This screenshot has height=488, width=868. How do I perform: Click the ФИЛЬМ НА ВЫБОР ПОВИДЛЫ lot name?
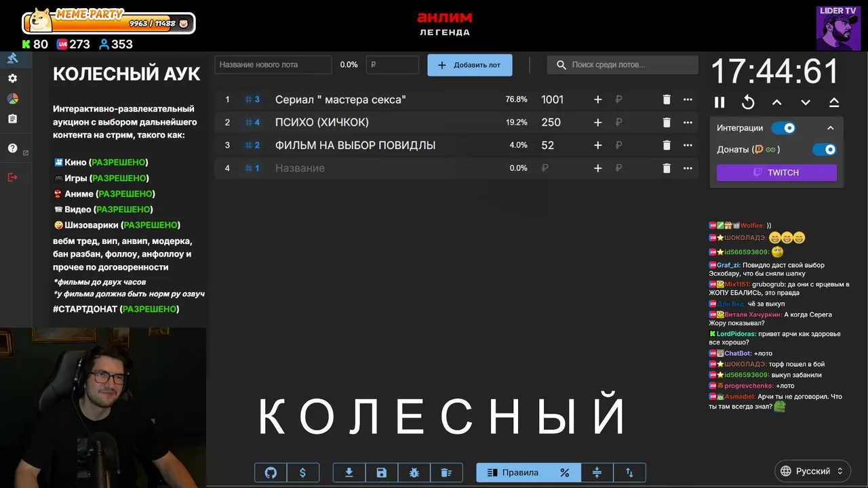point(355,145)
